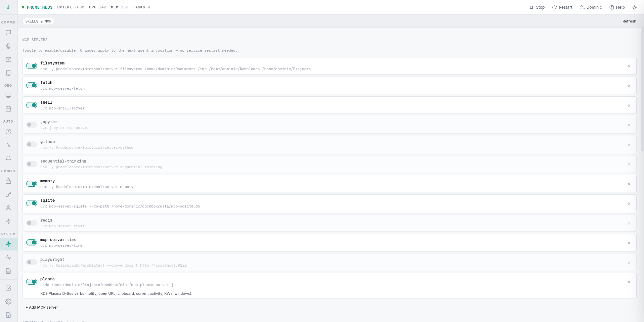Click the Restart button in header
Image resolution: width=644 pixels, height=322 pixels.
pyautogui.click(x=562, y=7)
